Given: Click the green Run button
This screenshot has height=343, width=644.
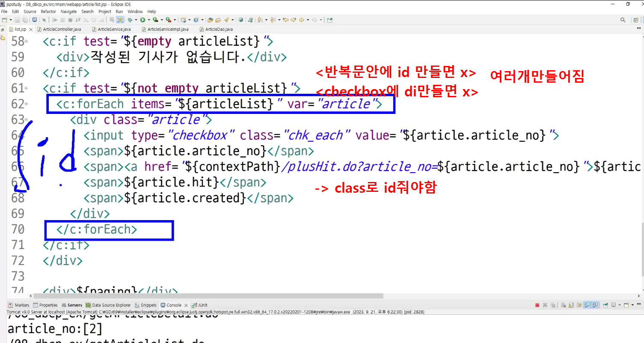Looking at the screenshot, I should click(142, 20).
